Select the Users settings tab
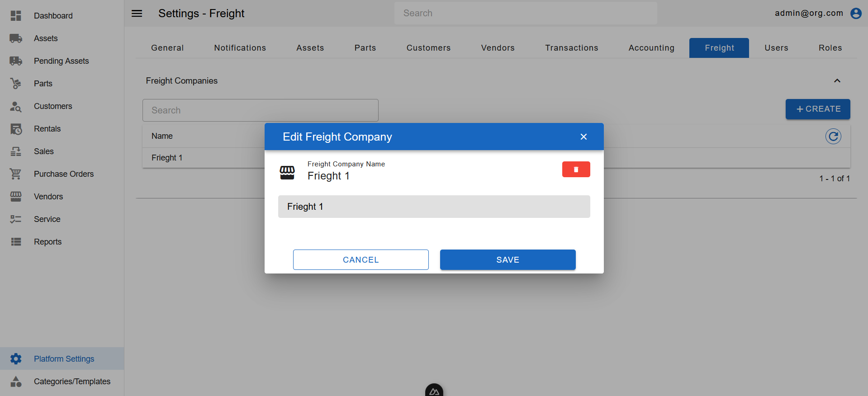 click(x=776, y=48)
